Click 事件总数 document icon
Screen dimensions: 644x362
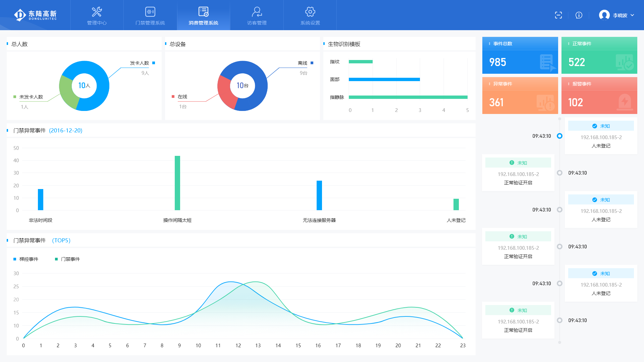point(547,63)
